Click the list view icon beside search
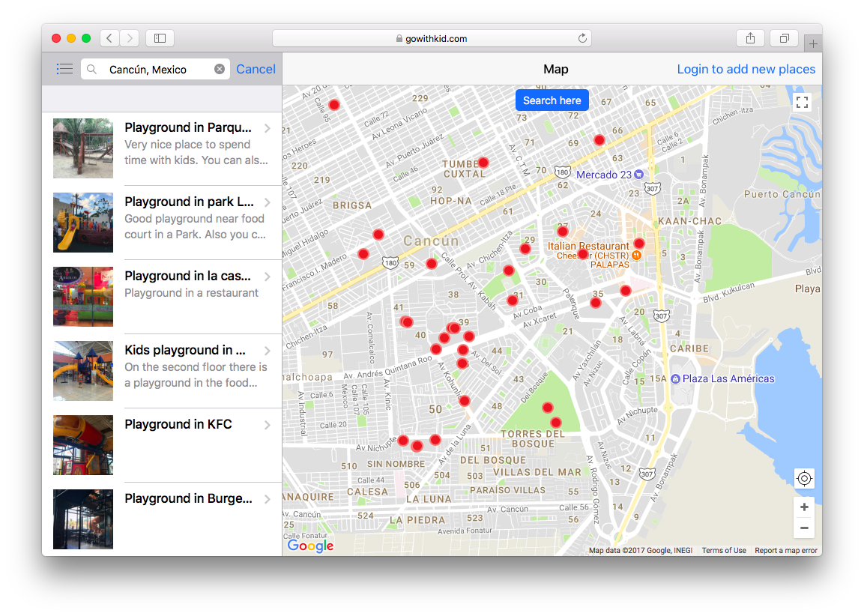864x616 pixels. point(65,69)
